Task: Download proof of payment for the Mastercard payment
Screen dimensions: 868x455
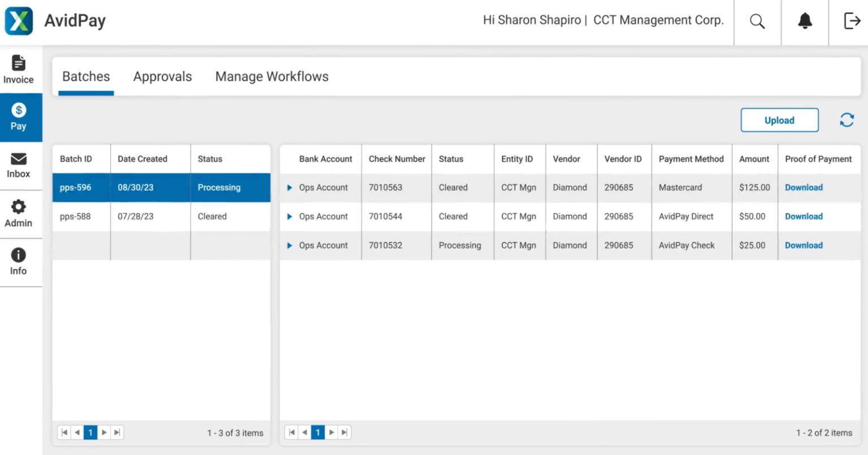Action: (x=803, y=187)
